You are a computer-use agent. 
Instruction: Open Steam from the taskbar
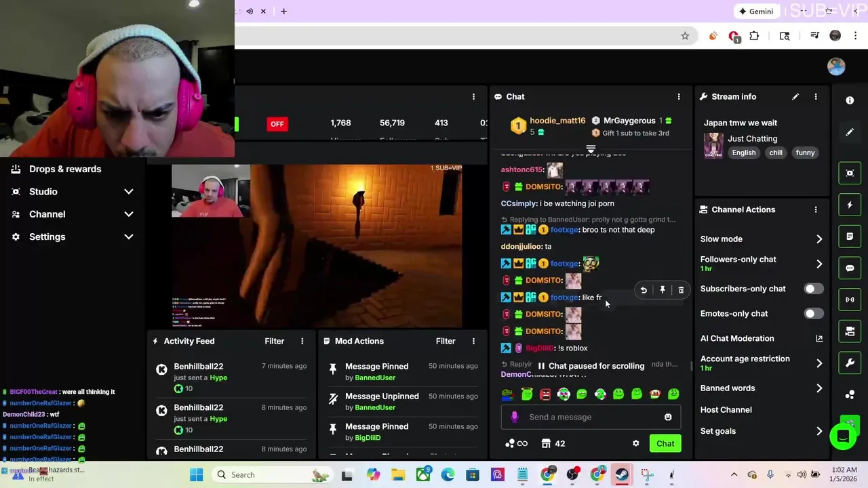tap(621, 474)
